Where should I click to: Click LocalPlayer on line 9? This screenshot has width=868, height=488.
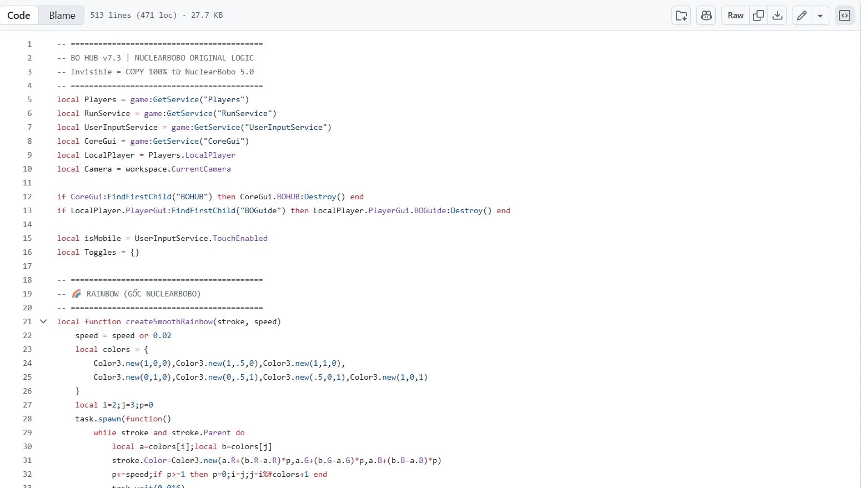pyautogui.click(x=109, y=155)
